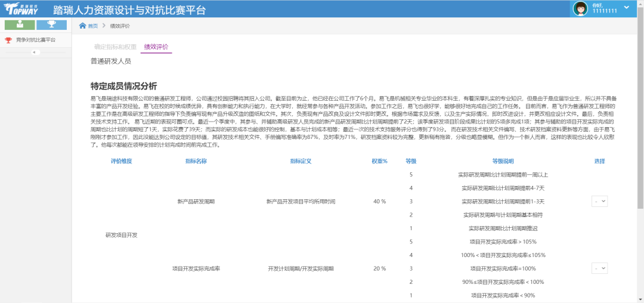Switch to the 确定指标和权重 tab

(116, 47)
